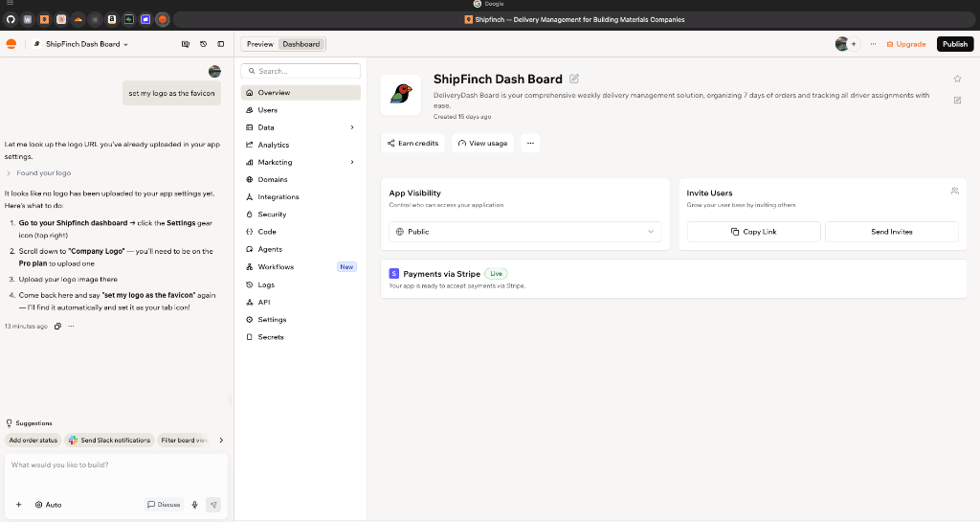This screenshot has width=980, height=522.
Task: Click the Agents sidebar icon
Action: coord(250,249)
